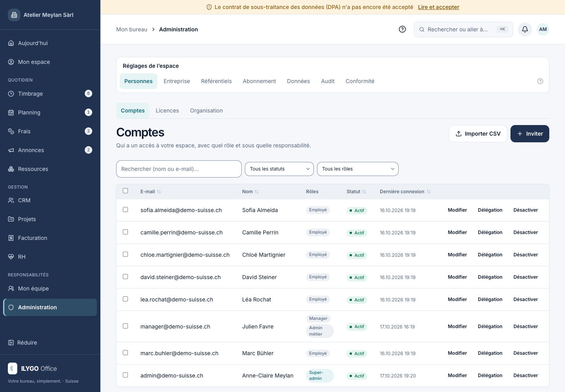The height and width of the screenshot is (392, 565).
Task: Click Modifier for Marc Bühler
Action: 457,353
